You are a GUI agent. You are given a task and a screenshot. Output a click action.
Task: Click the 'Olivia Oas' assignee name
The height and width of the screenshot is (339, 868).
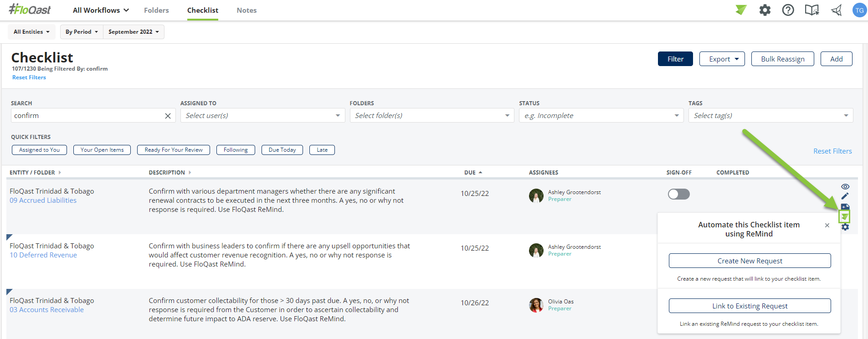(x=561, y=302)
